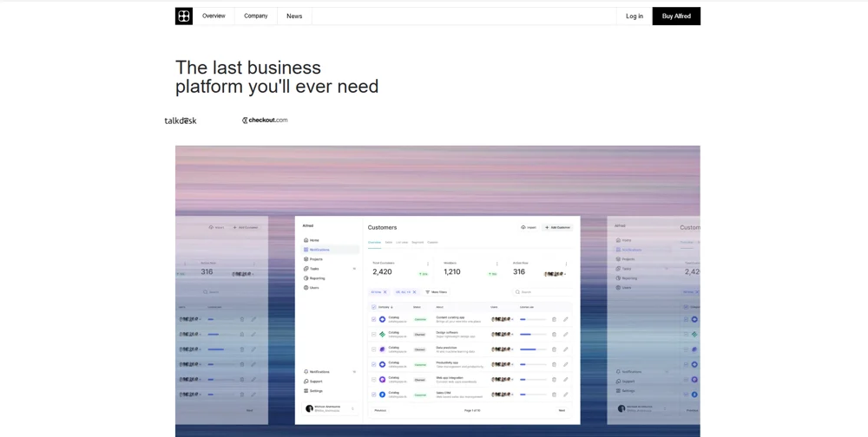Click the Buy Alfred button

pyautogui.click(x=676, y=16)
